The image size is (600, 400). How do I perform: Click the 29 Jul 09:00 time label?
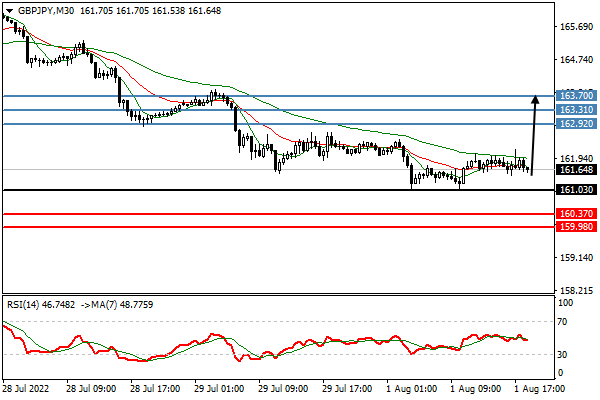click(283, 386)
